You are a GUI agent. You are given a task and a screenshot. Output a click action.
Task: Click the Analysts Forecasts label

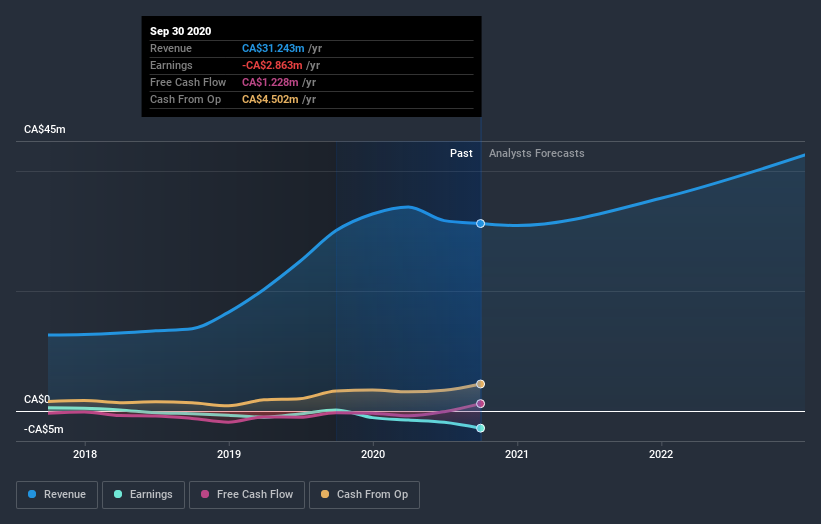[537, 153]
